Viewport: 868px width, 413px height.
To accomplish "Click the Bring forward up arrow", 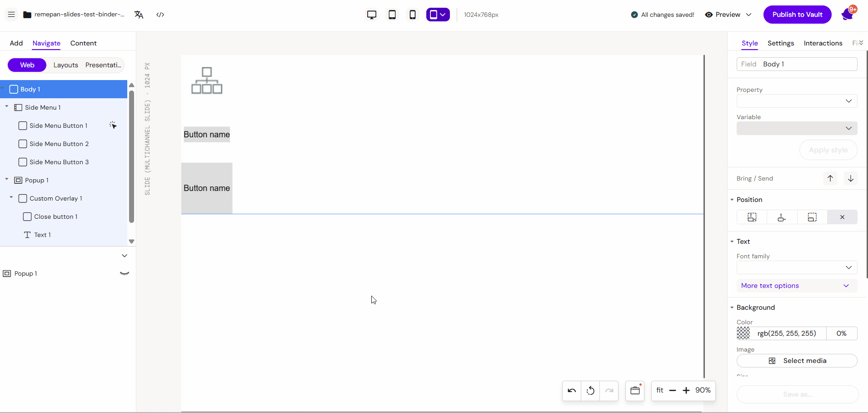I will tap(830, 178).
